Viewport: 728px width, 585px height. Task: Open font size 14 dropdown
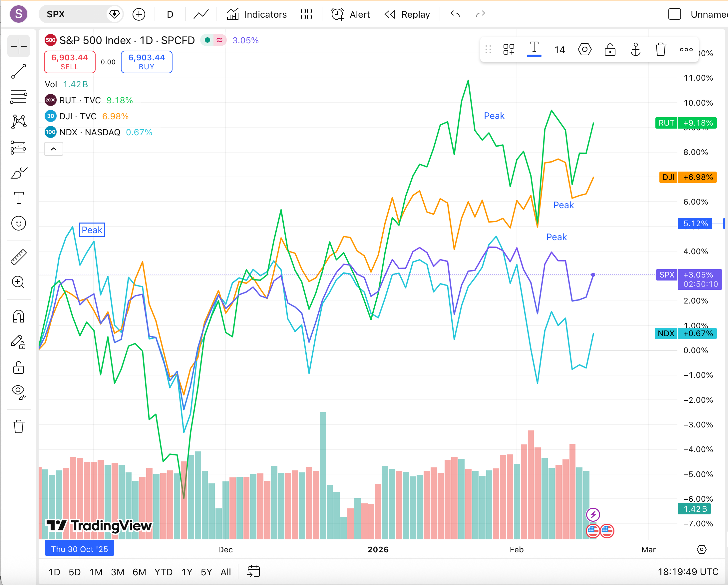point(559,50)
